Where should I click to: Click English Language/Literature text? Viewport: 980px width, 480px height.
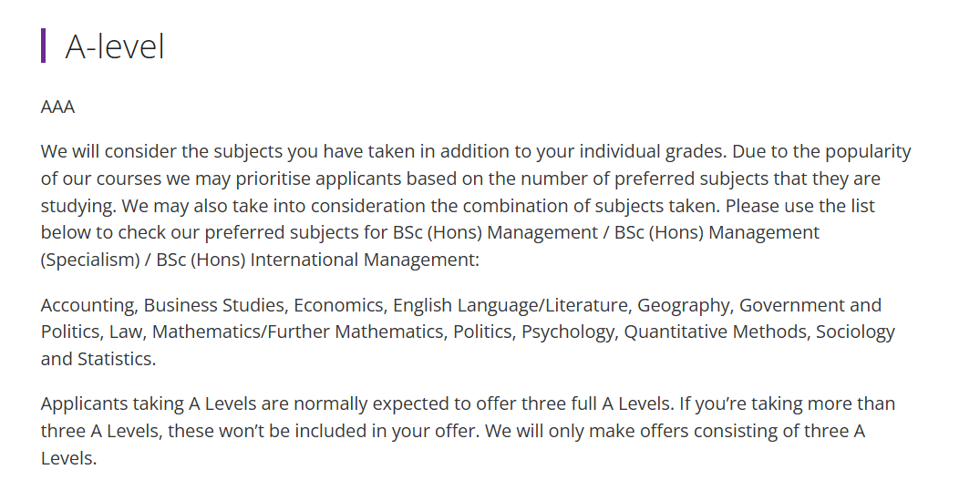point(511,305)
